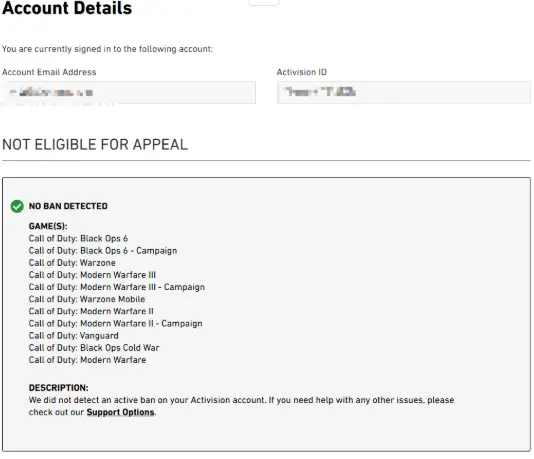
Task: Click the 'Call of Duty: Modern Warfare III' entry
Action: 92,275
